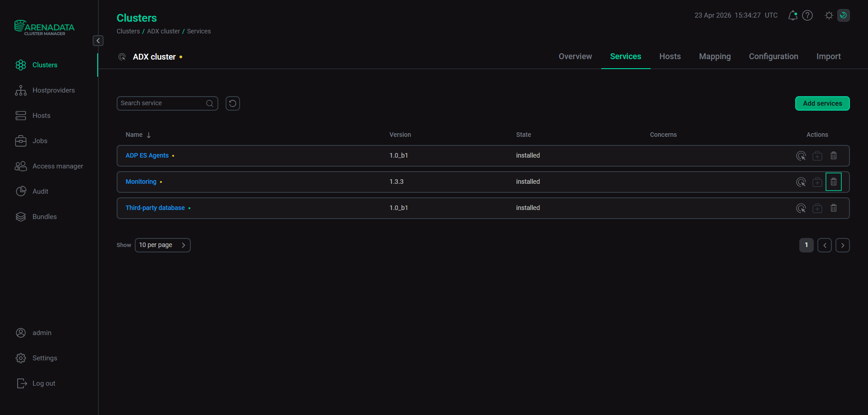Click the Version column header
The height and width of the screenshot is (415, 868).
[400, 135]
